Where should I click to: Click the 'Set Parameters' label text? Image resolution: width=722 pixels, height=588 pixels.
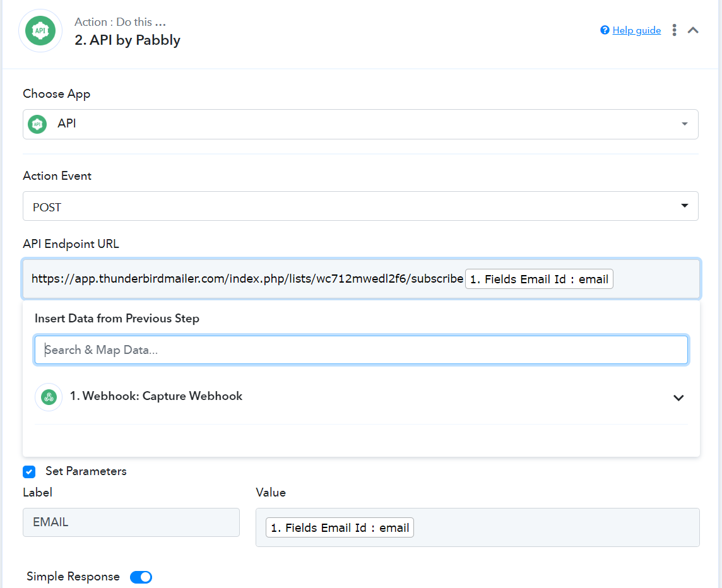(86, 471)
